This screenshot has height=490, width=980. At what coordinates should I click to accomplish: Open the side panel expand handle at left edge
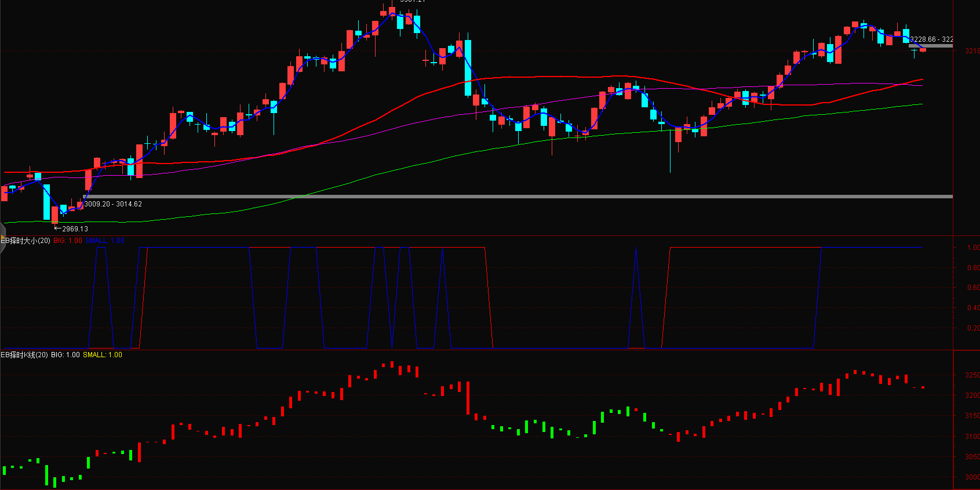(2, 238)
